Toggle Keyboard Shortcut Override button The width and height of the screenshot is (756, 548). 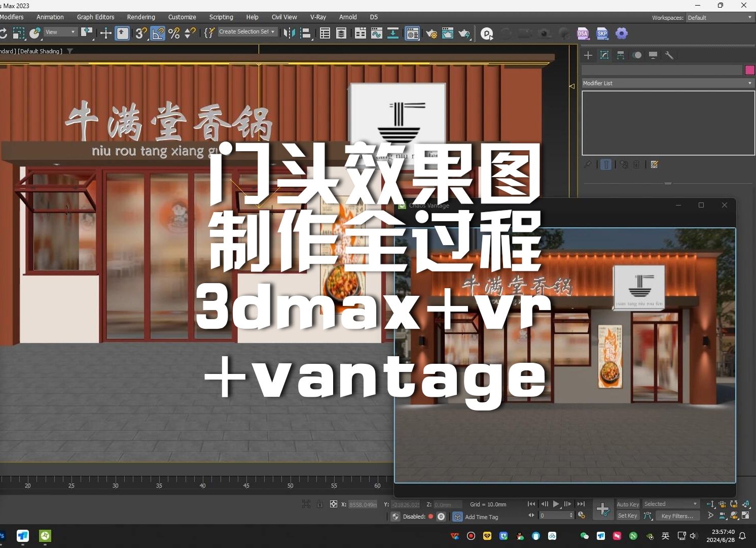pos(122,33)
